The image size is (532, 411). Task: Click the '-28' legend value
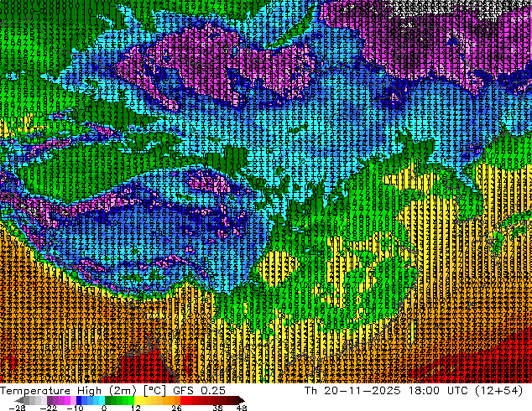click(17, 408)
